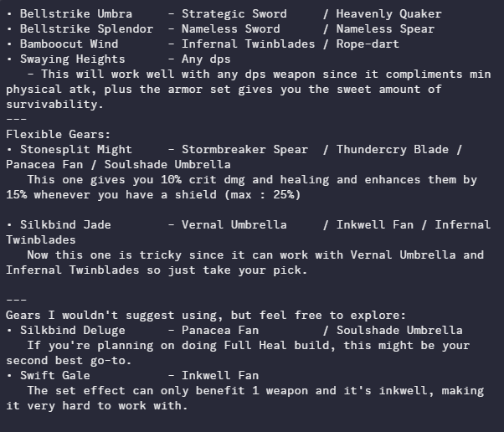Click 'Inkwell Fan' on the Swift Gale line
This screenshot has width=504, height=432.
tap(219, 375)
